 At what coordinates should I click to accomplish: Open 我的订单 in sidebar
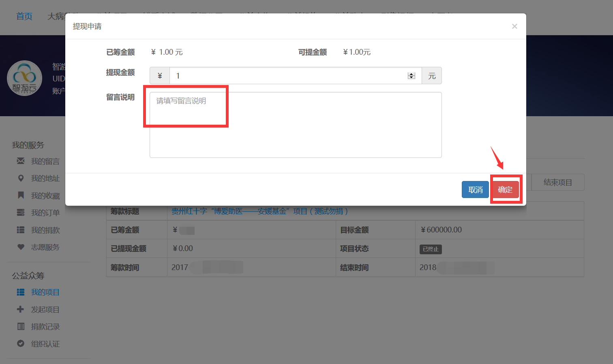[45, 213]
